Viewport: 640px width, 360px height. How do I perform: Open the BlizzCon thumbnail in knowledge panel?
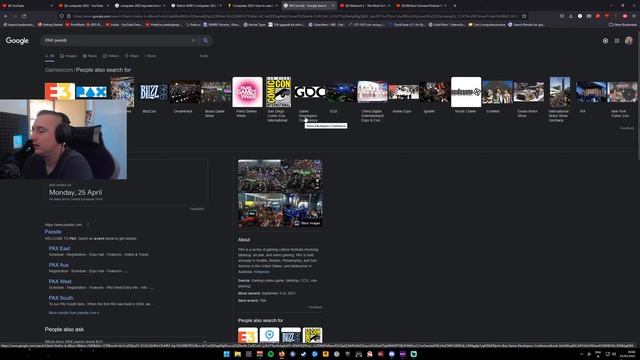(291, 335)
